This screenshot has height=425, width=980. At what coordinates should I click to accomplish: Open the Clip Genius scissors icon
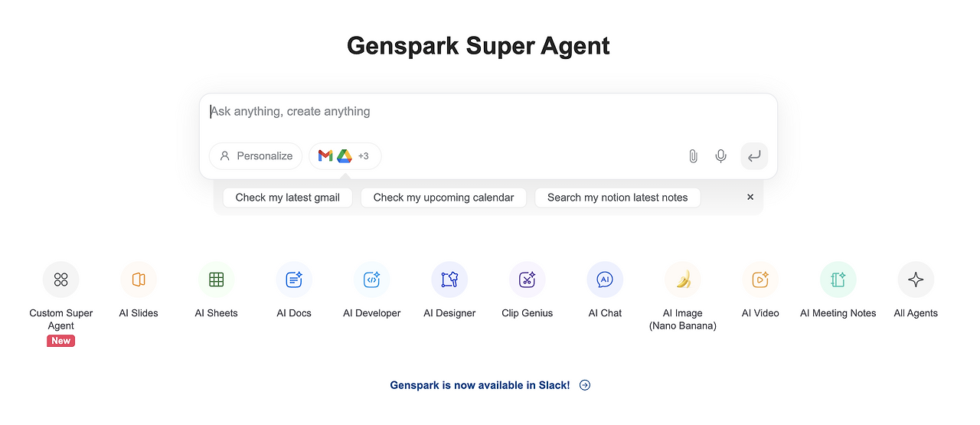tap(528, 280)
